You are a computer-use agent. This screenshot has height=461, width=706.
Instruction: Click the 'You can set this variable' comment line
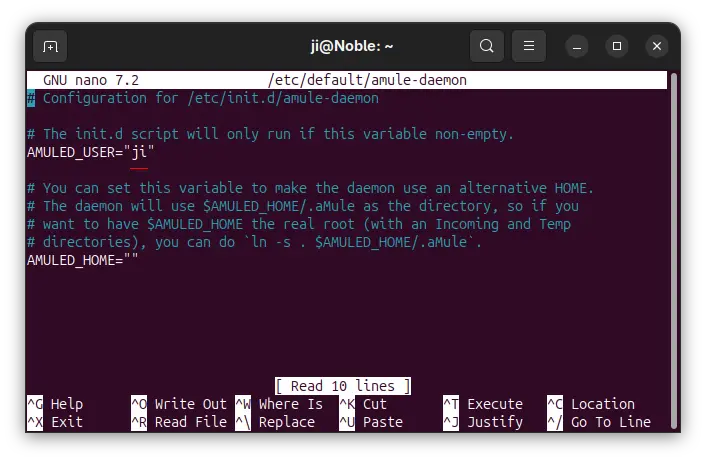(x=310, y=188)
